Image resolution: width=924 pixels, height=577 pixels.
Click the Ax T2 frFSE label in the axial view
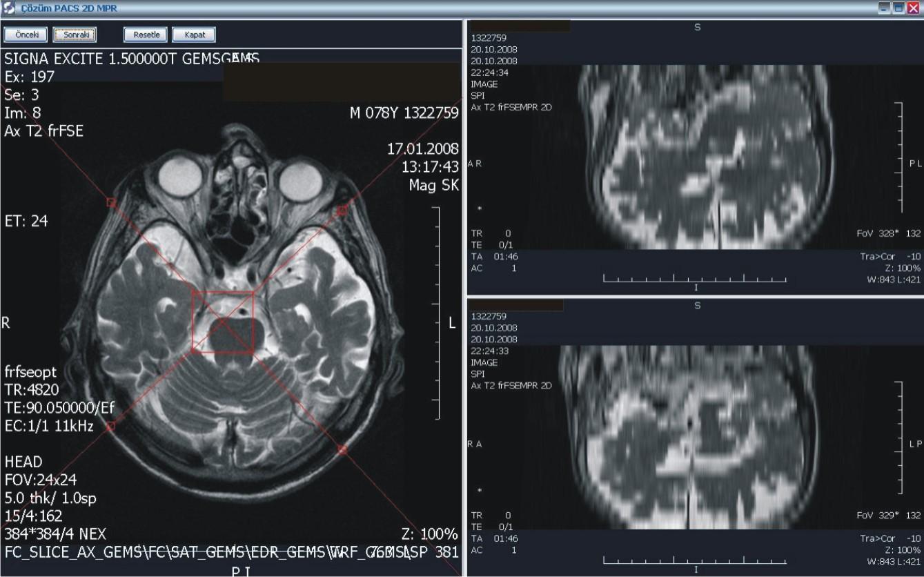tap(44, 131)
